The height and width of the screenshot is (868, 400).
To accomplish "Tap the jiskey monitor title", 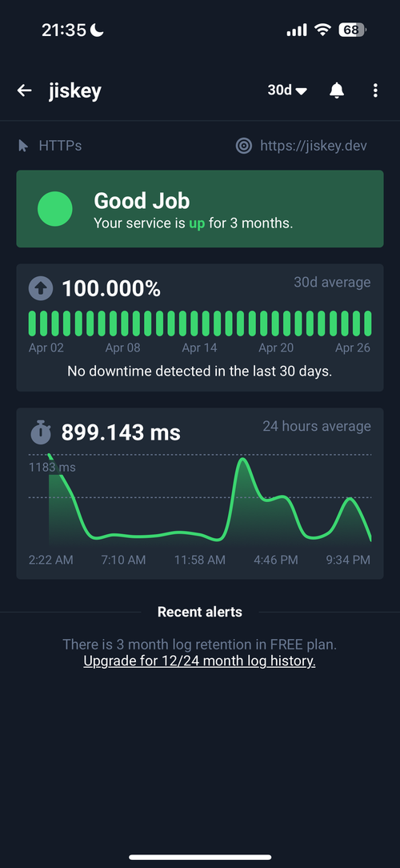I will 74,90.
